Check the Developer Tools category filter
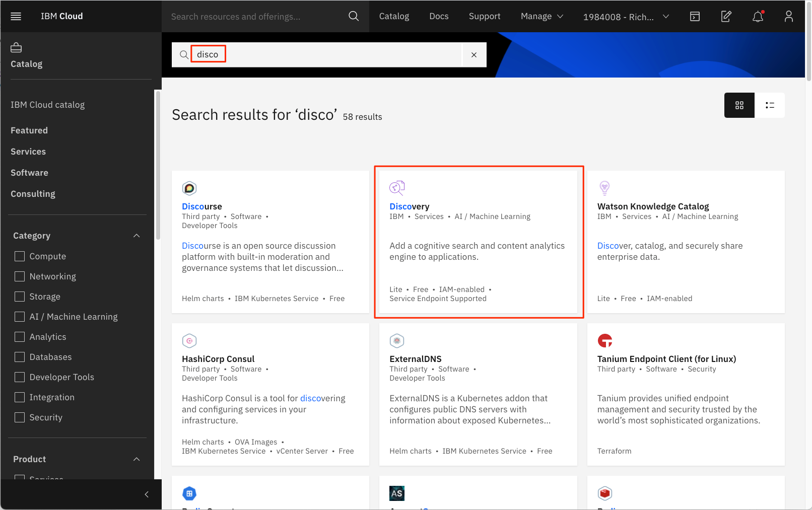 coord(20,377)
